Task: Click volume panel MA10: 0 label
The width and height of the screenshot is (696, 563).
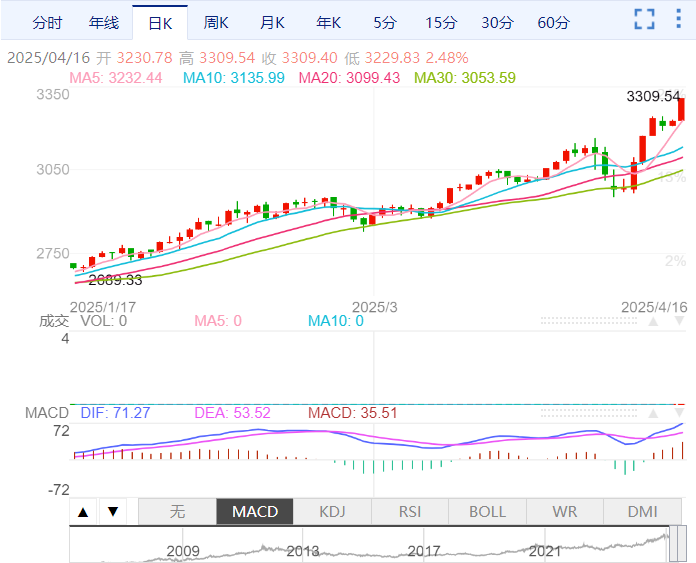Action: coord(336,321)
